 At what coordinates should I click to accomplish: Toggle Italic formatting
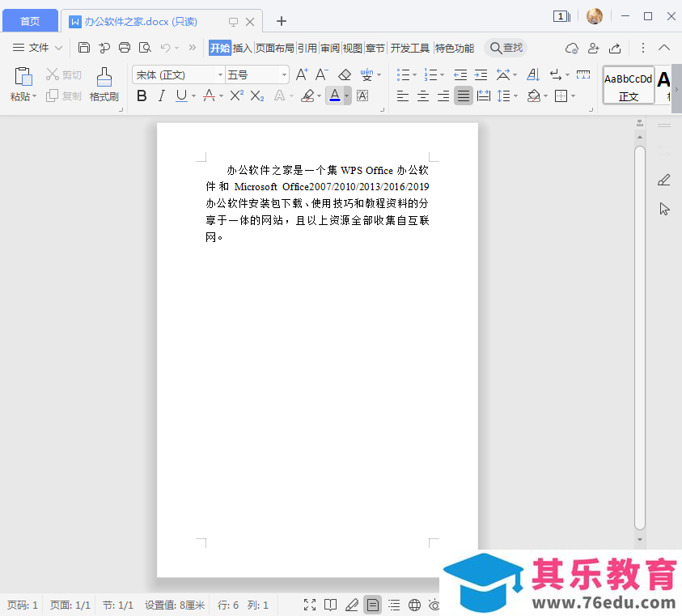pyautogui.click(x=162, y=96)
